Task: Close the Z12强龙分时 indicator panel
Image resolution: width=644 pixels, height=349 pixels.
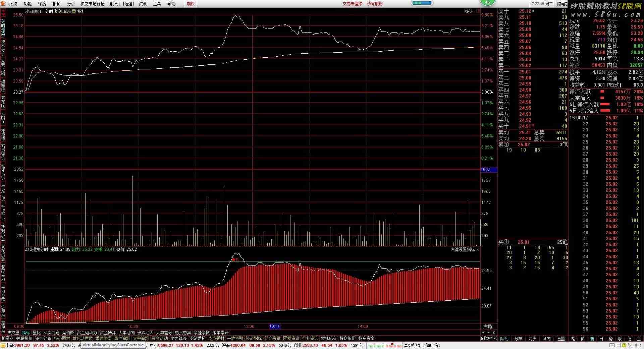Action: pyautogui.click(x=478, y=250)
